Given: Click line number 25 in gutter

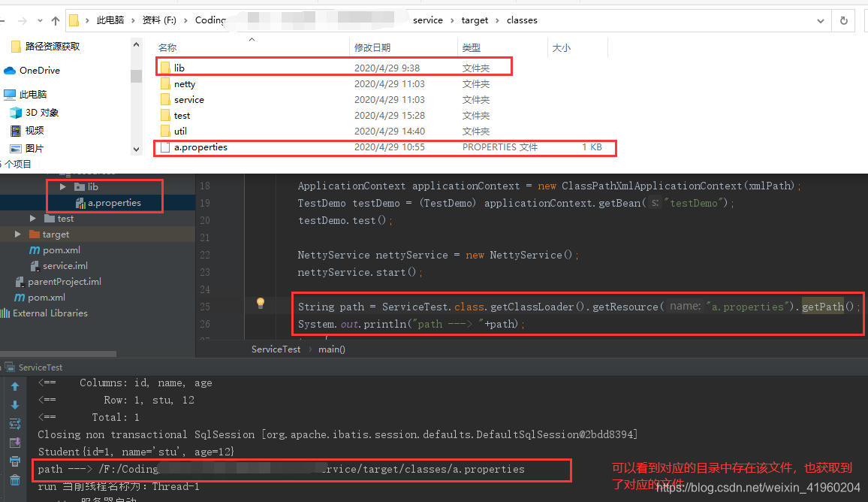Looking at the screenshot, I should point(205,307).
